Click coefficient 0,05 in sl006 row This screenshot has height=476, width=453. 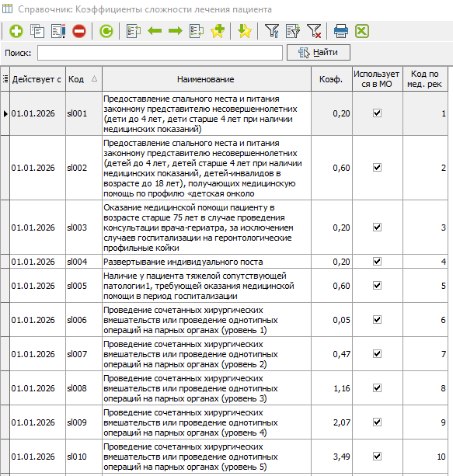pyautogui.click(x=332, y=320)
